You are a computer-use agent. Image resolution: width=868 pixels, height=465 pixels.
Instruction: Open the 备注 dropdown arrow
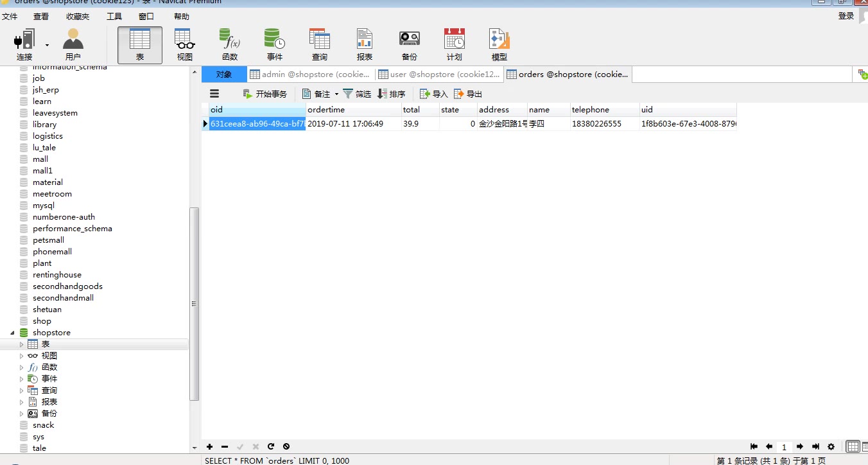[x=336, y=94]
